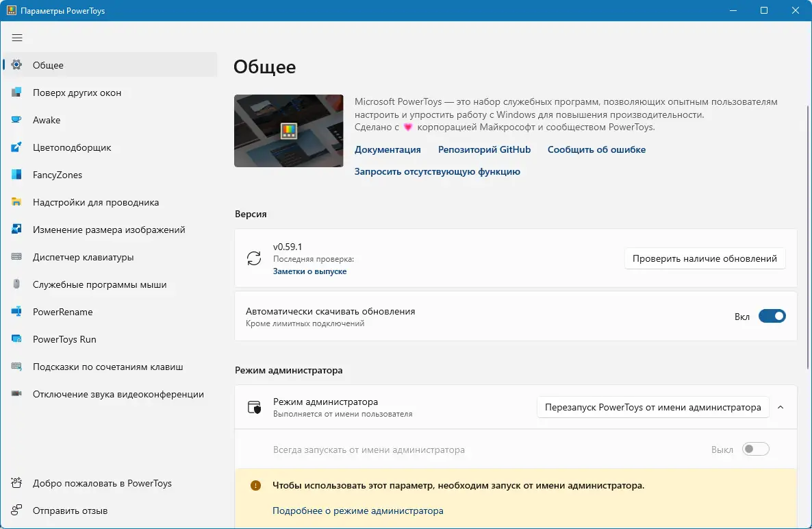Go to Поверх других окон settings
The image size is (812, 529).
[110, 93]
